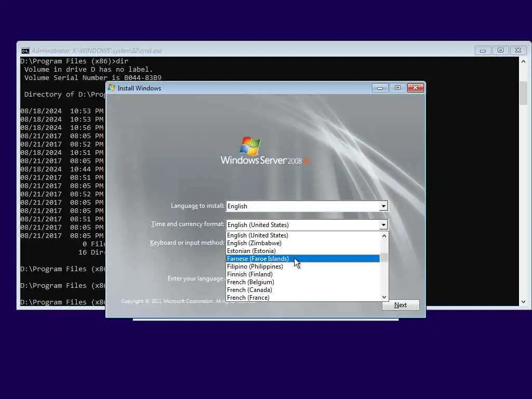Click the dropdown list scroll down arrow
The image size is (532, 399).
[384, 297]
